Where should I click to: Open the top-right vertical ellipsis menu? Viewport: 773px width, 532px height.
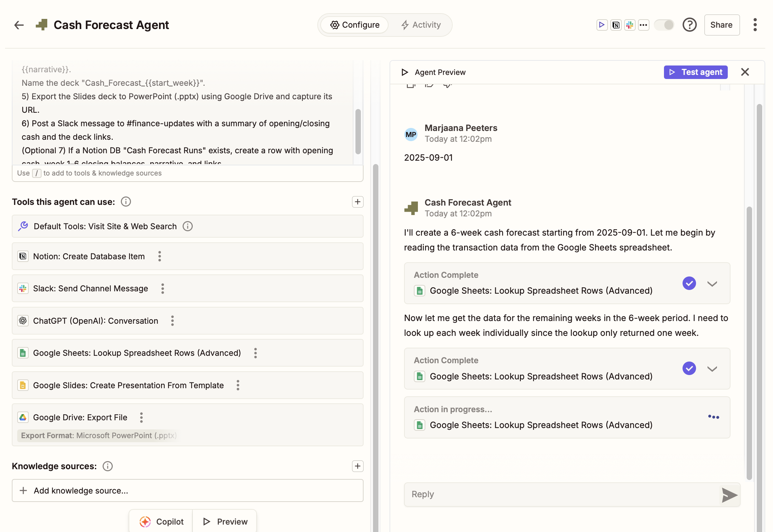point(755,25)
